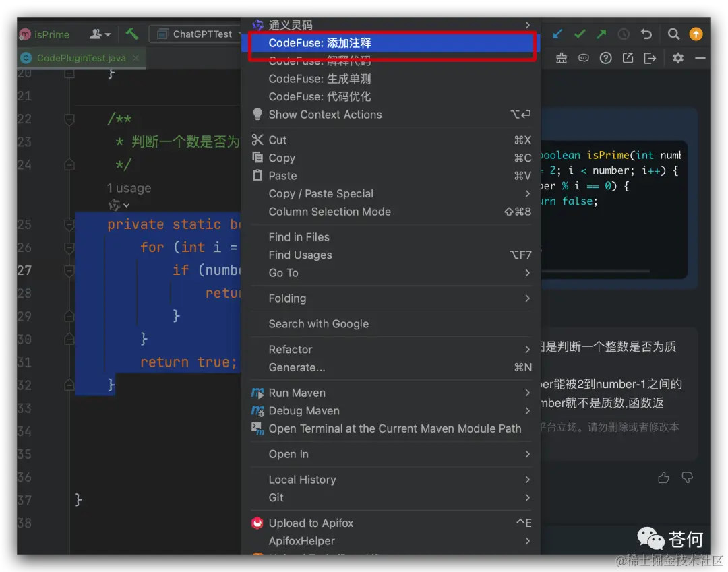Choose Copy from context menu

390,158
